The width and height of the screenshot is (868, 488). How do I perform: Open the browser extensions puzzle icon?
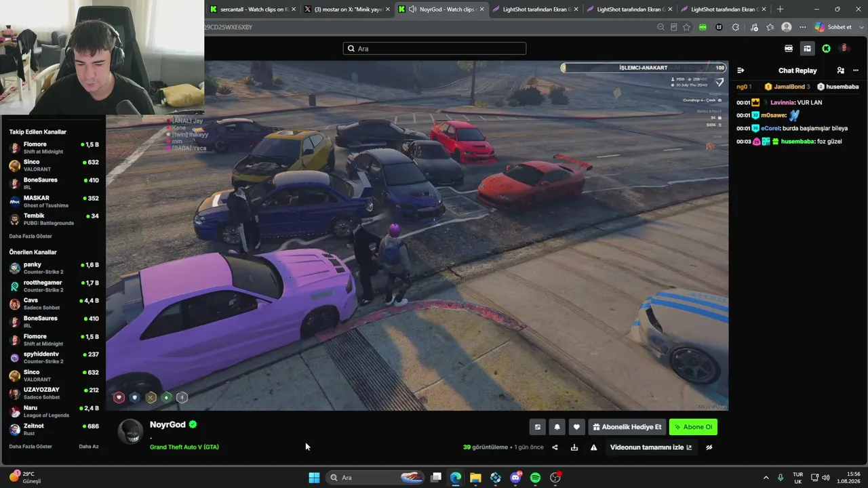(x=736, y=27)
